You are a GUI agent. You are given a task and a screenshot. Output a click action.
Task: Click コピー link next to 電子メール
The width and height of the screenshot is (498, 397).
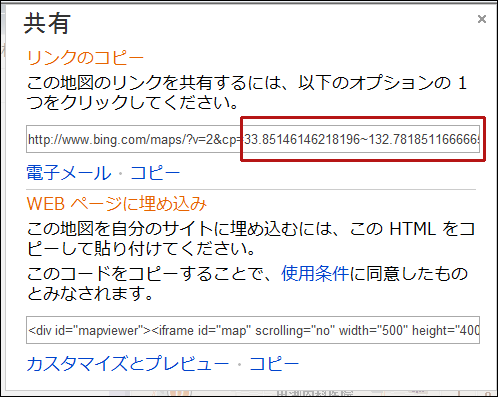point(155,173)
